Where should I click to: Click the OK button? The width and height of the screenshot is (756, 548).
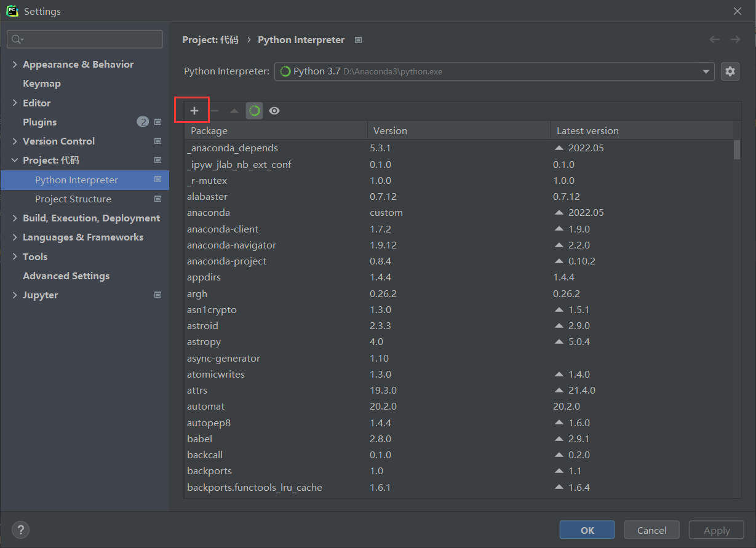(x=587, y=530)
